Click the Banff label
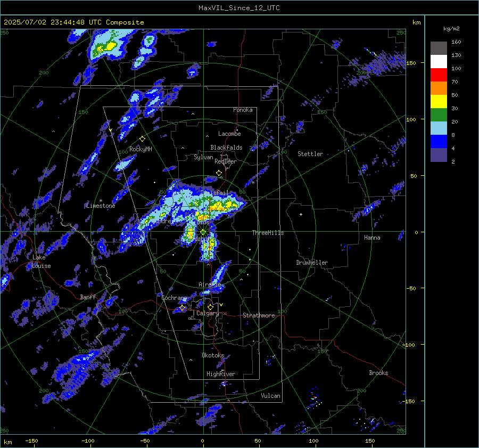 tap(88, 297)
